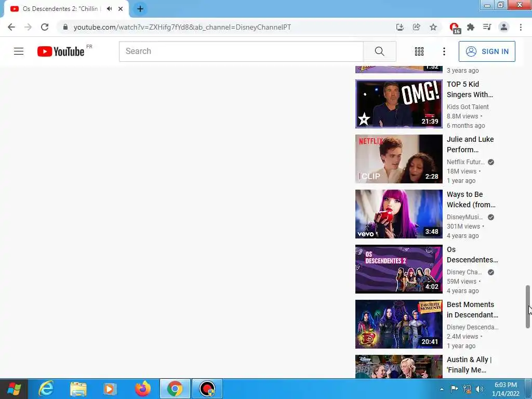
Task: Reload the current page
Action: pos(45,27)
